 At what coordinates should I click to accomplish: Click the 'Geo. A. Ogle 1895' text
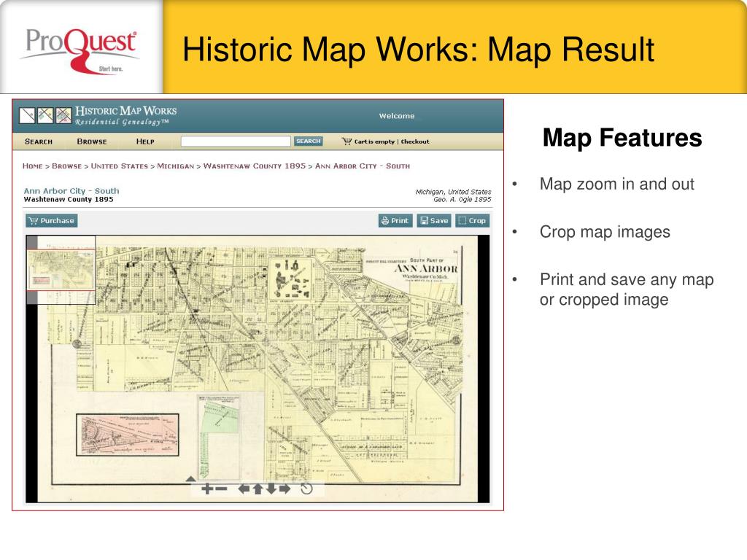coord(462,200)
